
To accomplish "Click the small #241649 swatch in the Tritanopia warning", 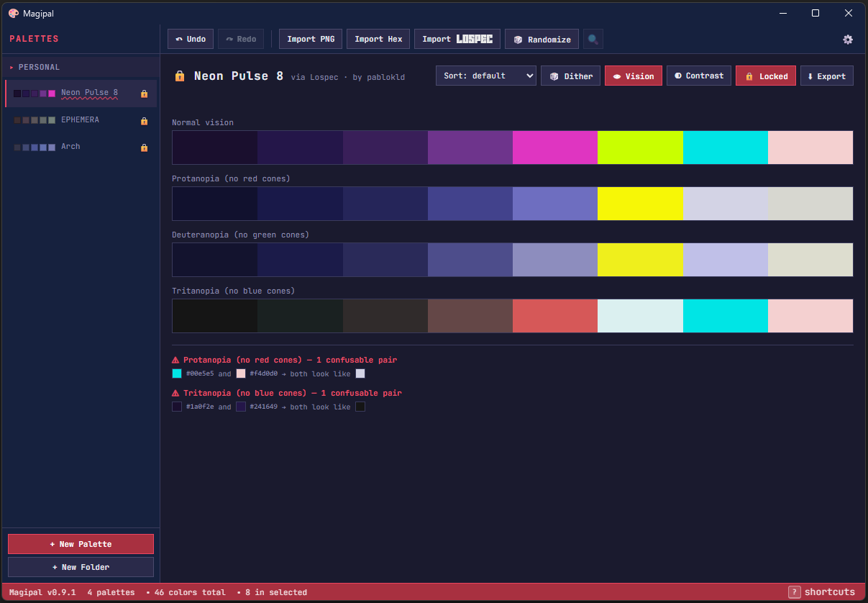I will [x=241, y=407].
